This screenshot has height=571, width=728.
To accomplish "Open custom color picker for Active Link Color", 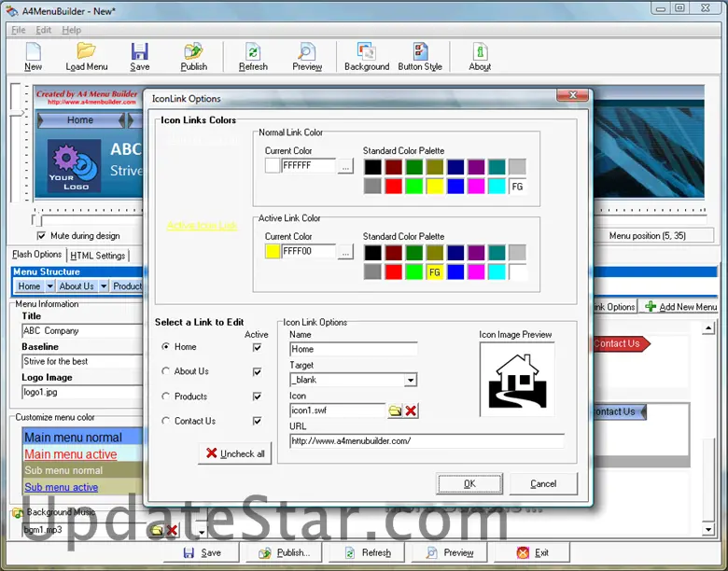I will tap(345, 252).
